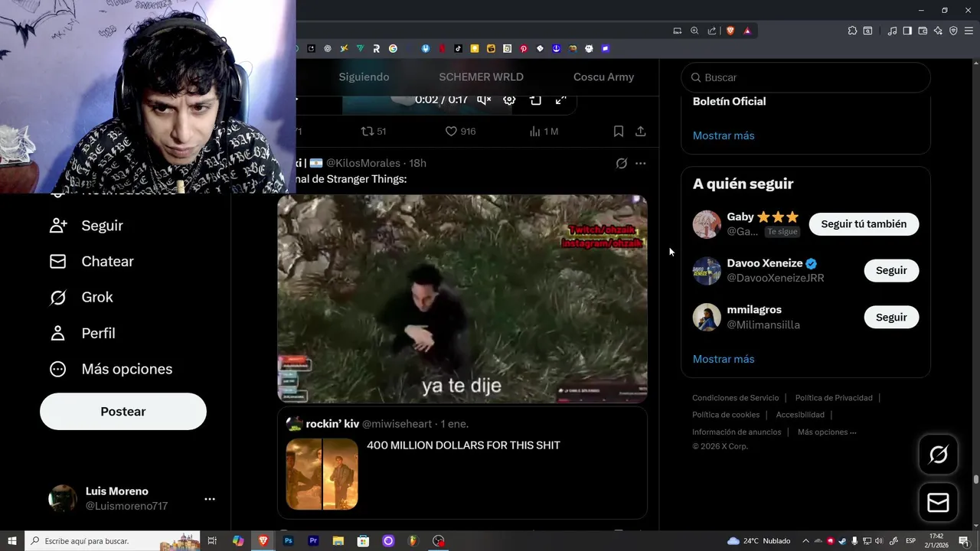Open the floating messages envelope button
Image resolution: width=980 pixels, height=551 pixels.
(938, 502)
